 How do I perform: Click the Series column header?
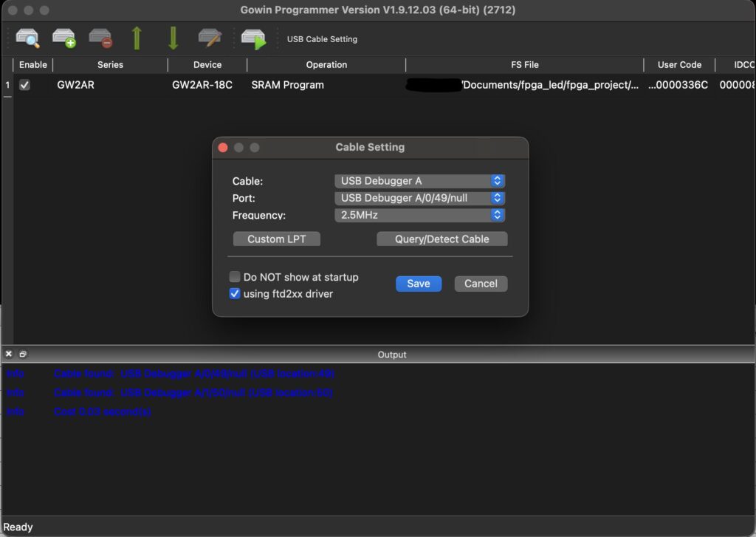tap(110, 65)
